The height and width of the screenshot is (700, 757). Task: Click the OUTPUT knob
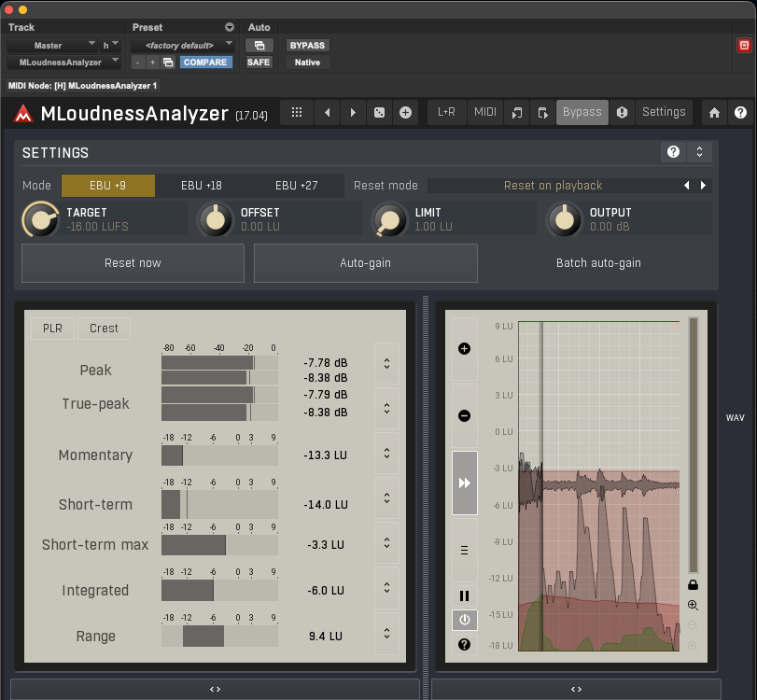click(x=564, y=219)
